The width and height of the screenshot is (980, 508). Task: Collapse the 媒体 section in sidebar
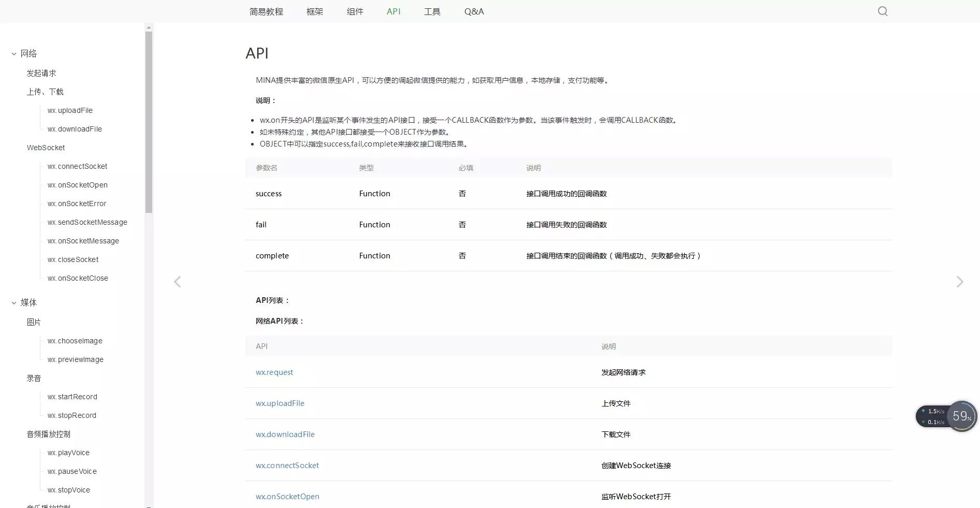click(x=14, y=303)
